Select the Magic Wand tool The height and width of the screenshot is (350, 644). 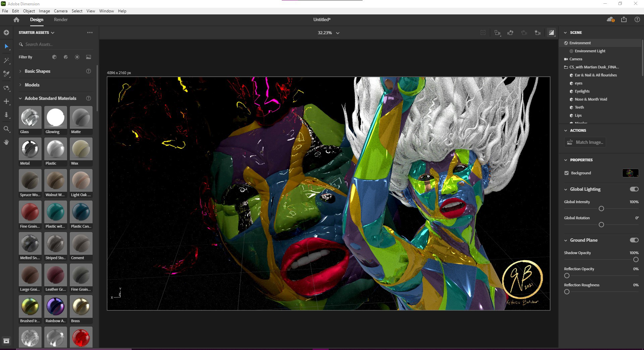point(6,60)
